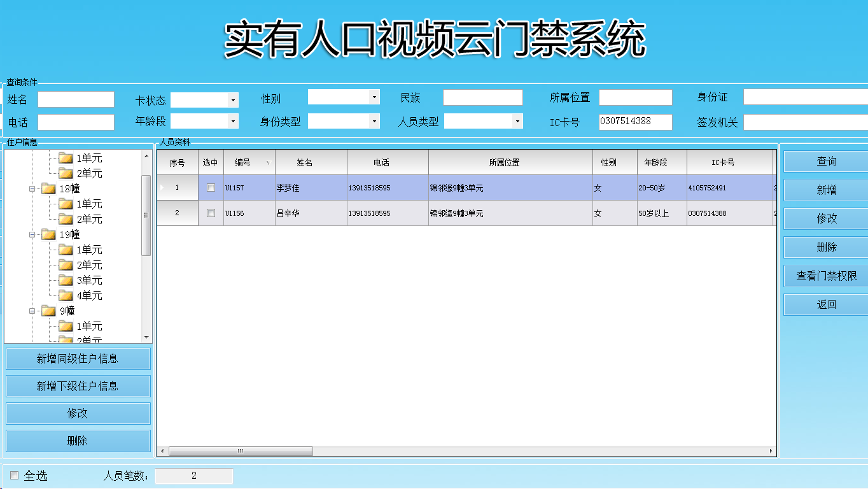Collapse the 9幢 tree node
The image size is (868, 489).
coord(32,311)
